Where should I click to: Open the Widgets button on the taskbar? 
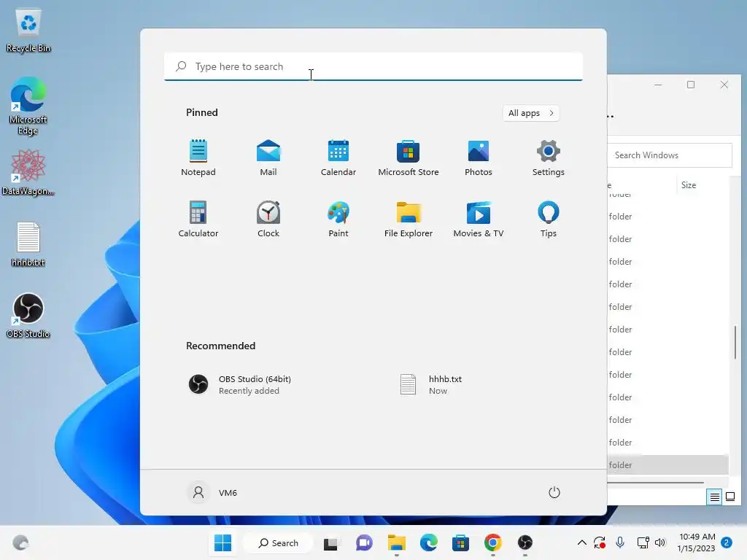pyautogui.click(x=20, y=542)
